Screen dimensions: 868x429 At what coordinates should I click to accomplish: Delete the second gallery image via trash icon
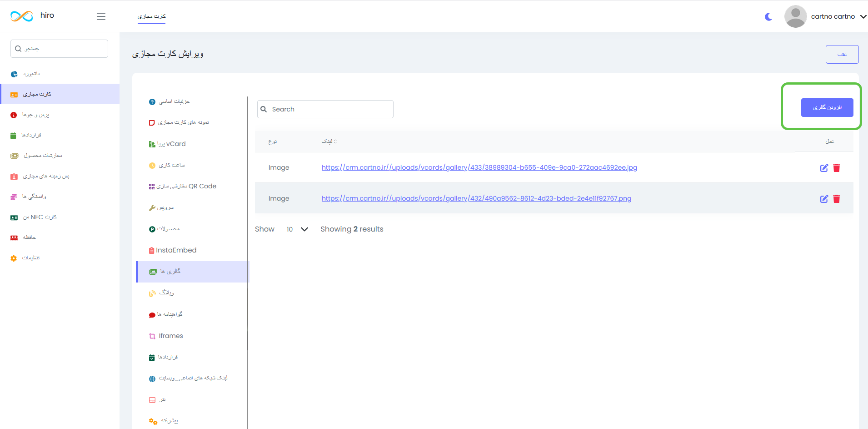tap(837, 199)
